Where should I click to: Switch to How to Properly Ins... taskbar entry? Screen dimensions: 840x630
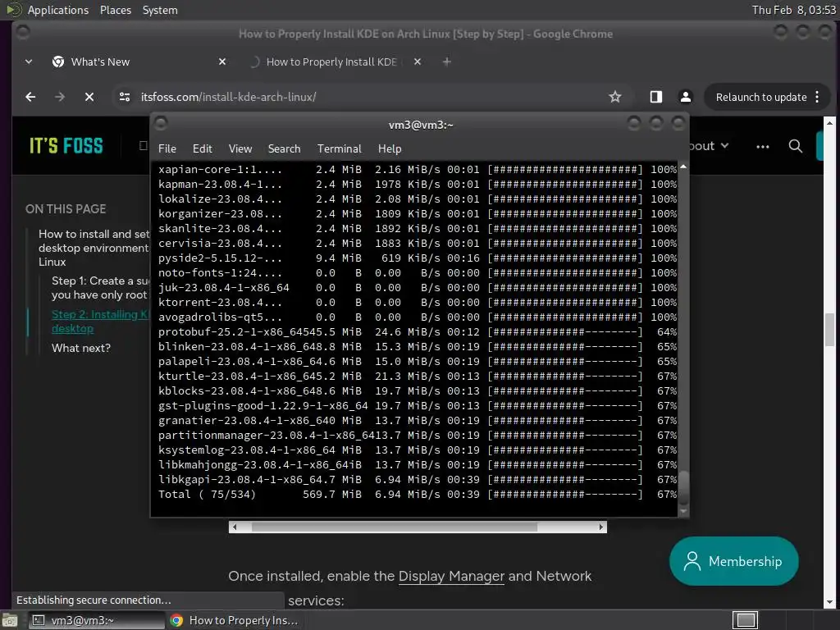[x=235, y=620]
